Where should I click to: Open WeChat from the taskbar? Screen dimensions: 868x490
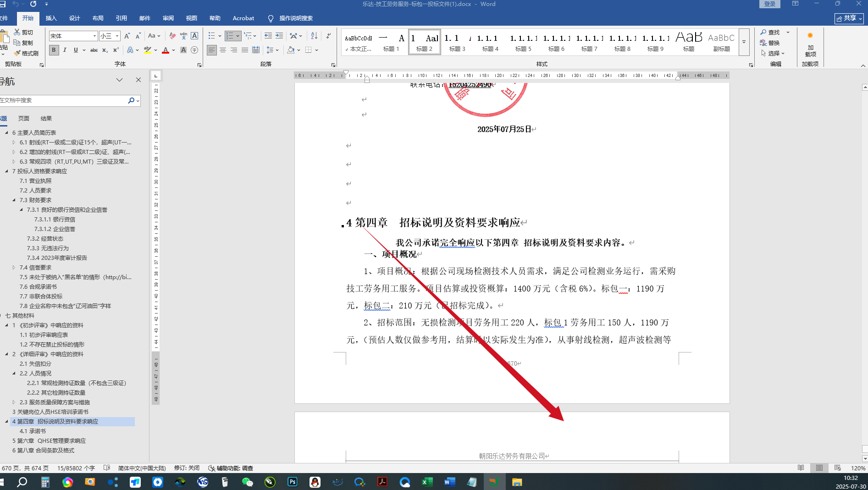pyautogui.click(x=248, y=482)
